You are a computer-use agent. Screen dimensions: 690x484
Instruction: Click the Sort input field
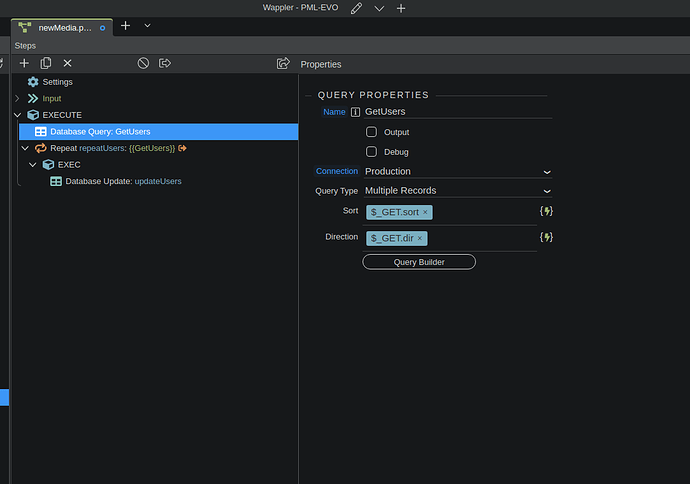coord(450,213)
